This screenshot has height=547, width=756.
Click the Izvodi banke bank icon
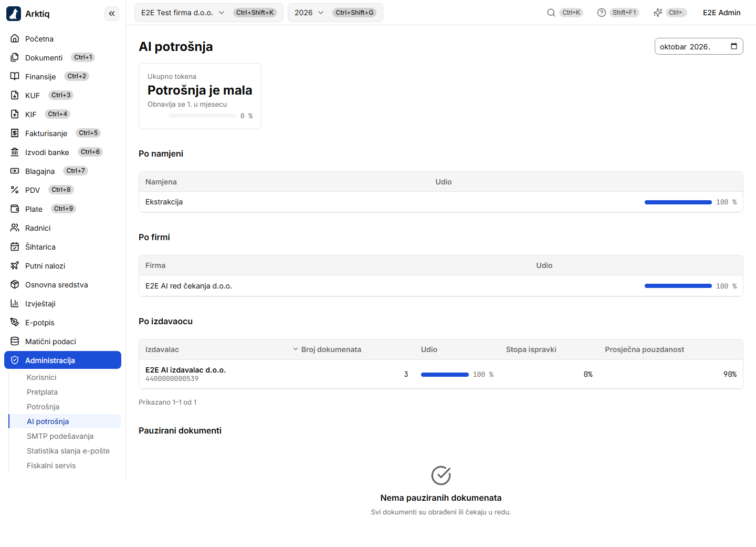pyautogui.click(x=15, y=152)
